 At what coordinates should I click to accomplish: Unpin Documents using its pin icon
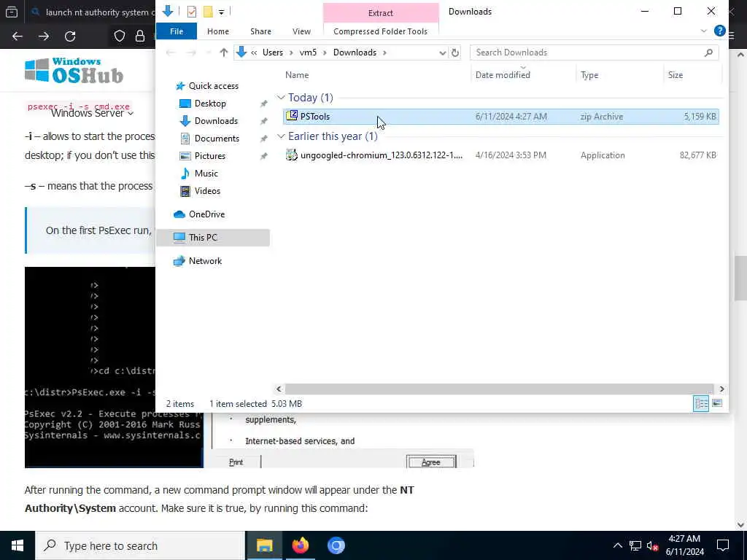pos(263,139)
